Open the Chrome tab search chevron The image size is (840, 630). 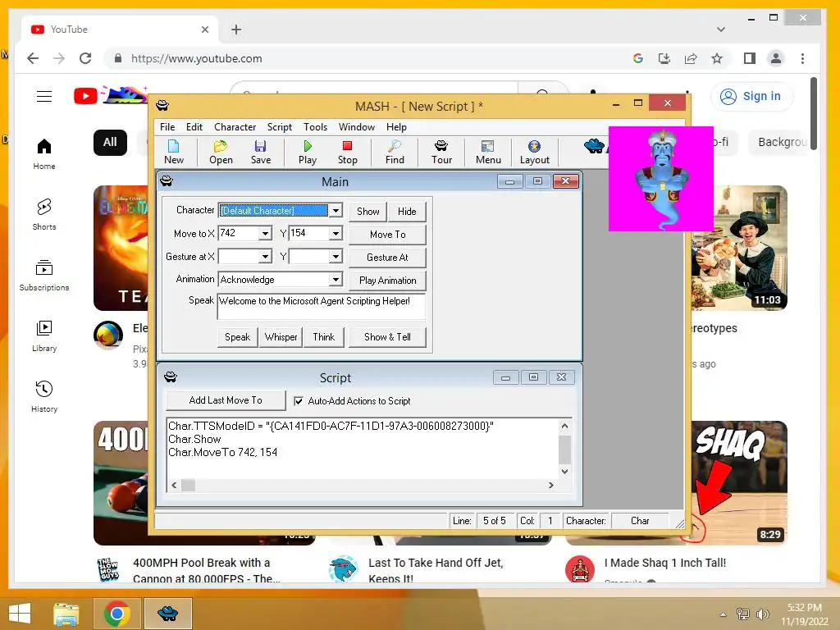[x=721, y=30]
